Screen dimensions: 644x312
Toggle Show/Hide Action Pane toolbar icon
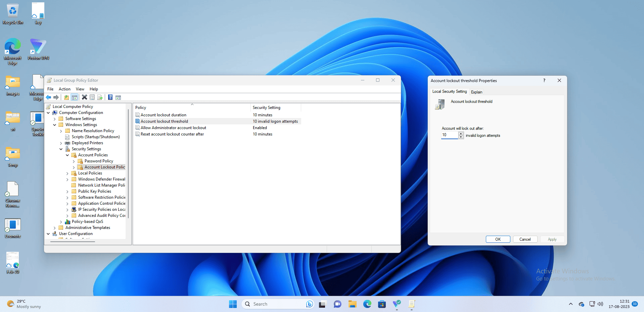pyautogui.click(x=118, y=97)
